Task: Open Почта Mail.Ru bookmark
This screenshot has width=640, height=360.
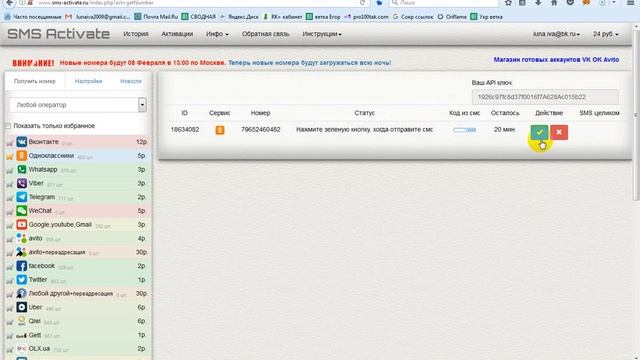Action: 156,17
